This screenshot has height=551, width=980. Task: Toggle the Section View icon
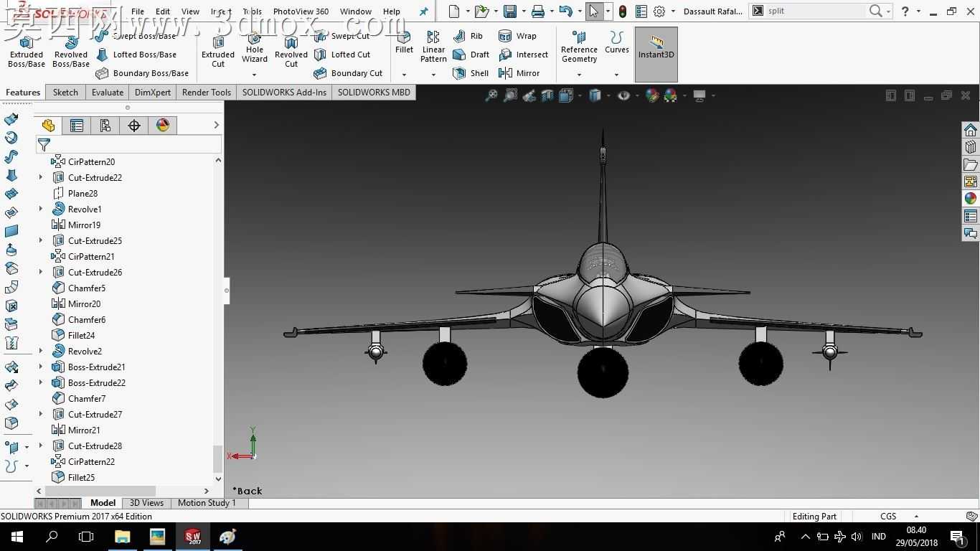click(547, 95)
